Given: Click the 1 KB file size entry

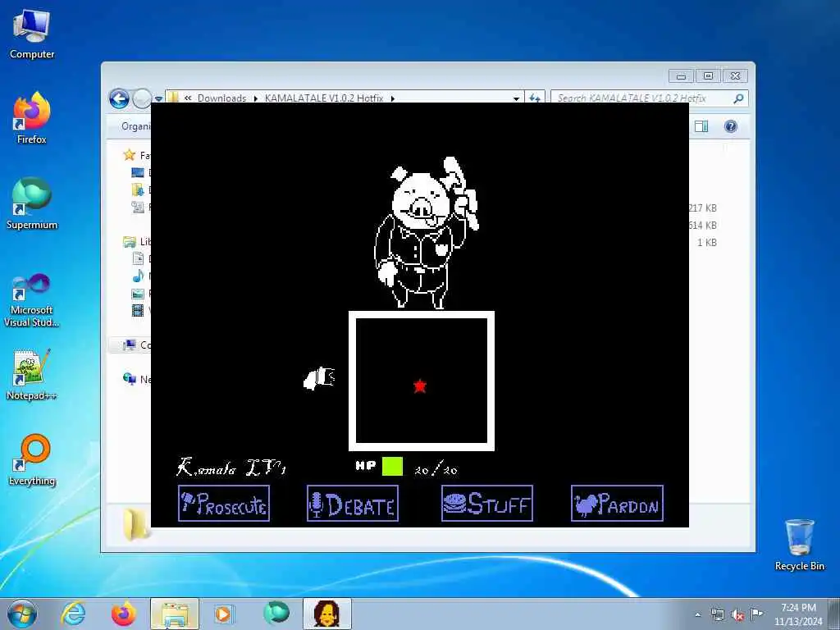Looking at the screenshot, I should pos(706,243).
